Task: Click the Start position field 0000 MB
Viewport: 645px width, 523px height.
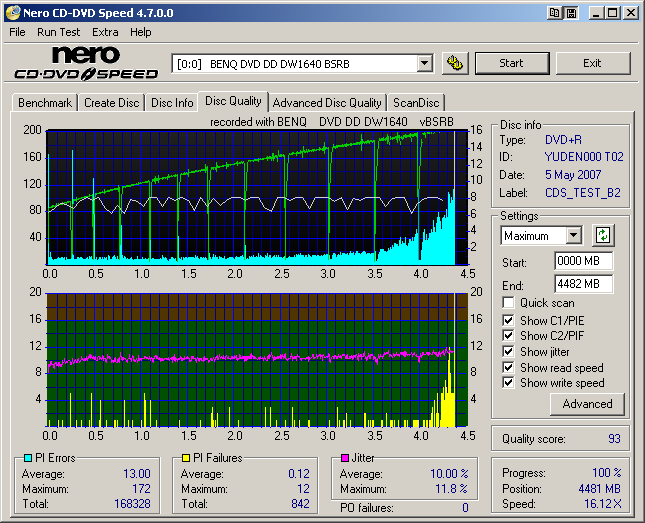Action: click(x=583, y=261)
